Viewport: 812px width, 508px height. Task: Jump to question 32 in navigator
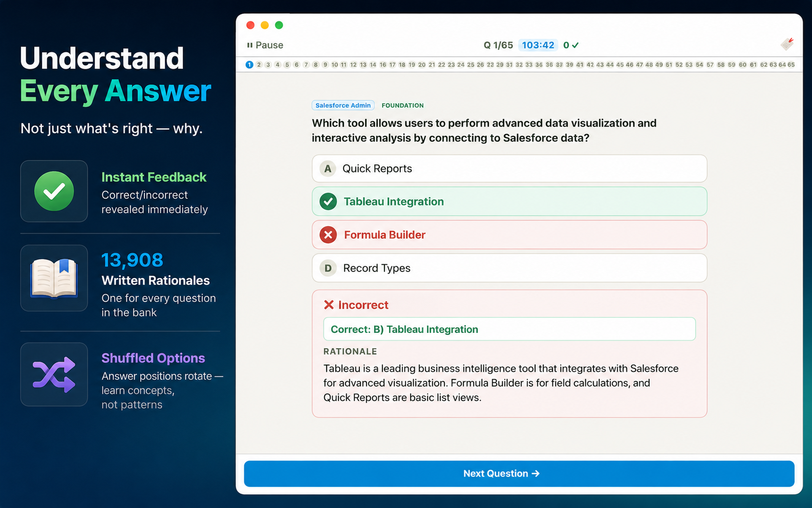519,64
